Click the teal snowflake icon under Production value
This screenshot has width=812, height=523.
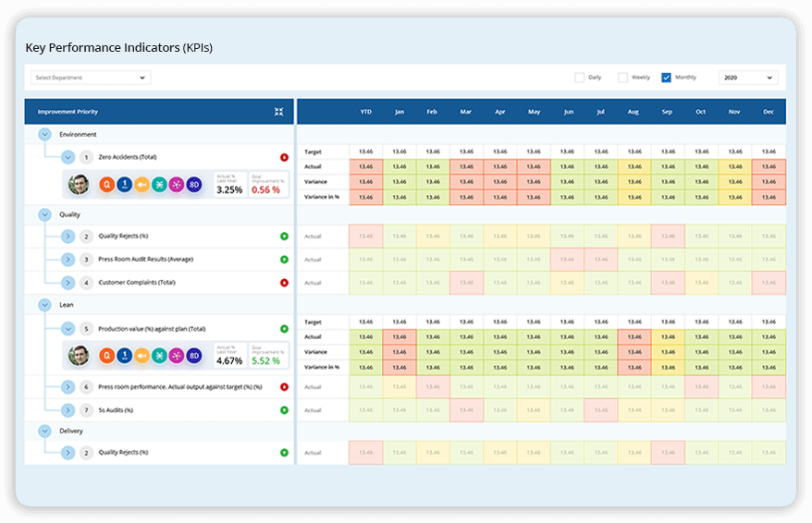point(159,356)
